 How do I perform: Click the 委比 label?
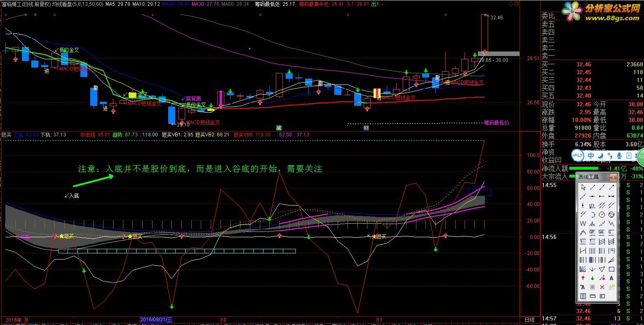548,16
